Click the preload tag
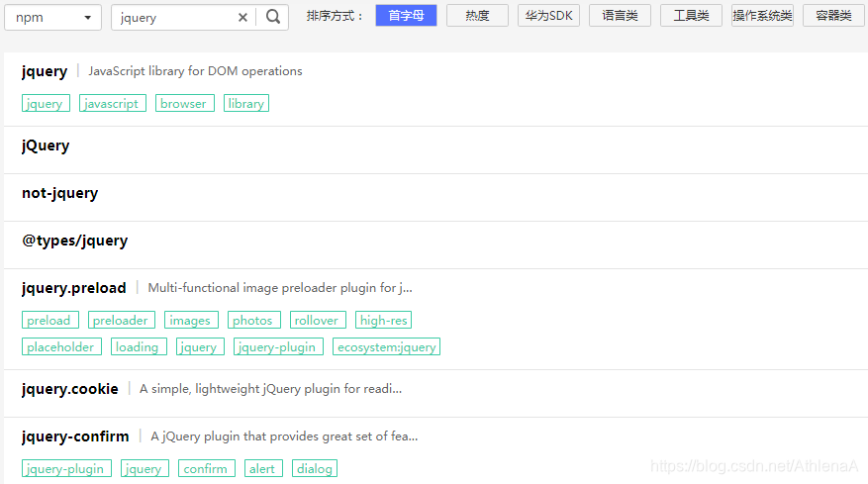Screen dimensions: 868x484 coord(49,320)
